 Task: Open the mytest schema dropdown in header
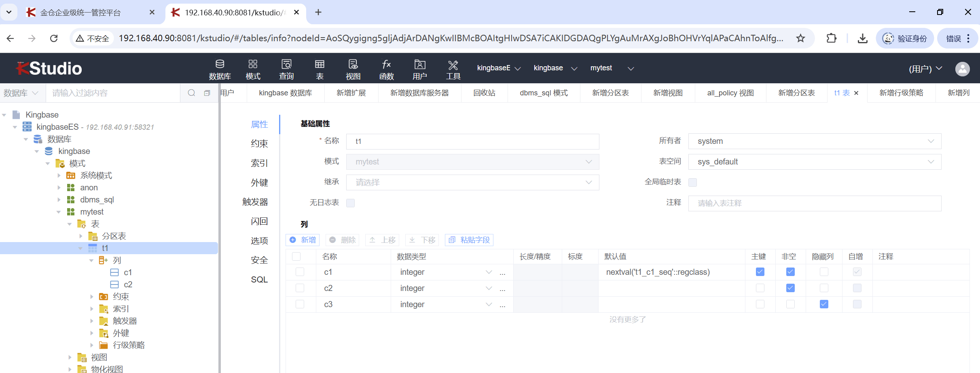pos(612,68)
